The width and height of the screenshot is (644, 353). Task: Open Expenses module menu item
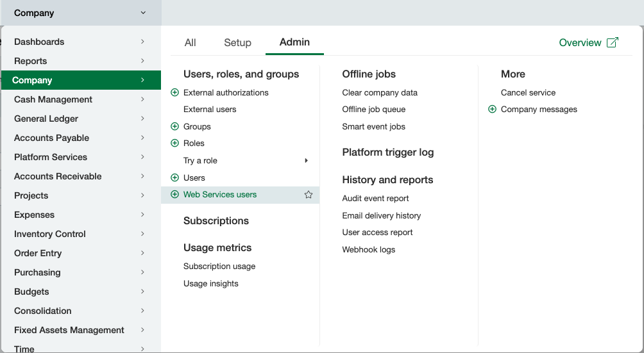click(x=81, y=215)
